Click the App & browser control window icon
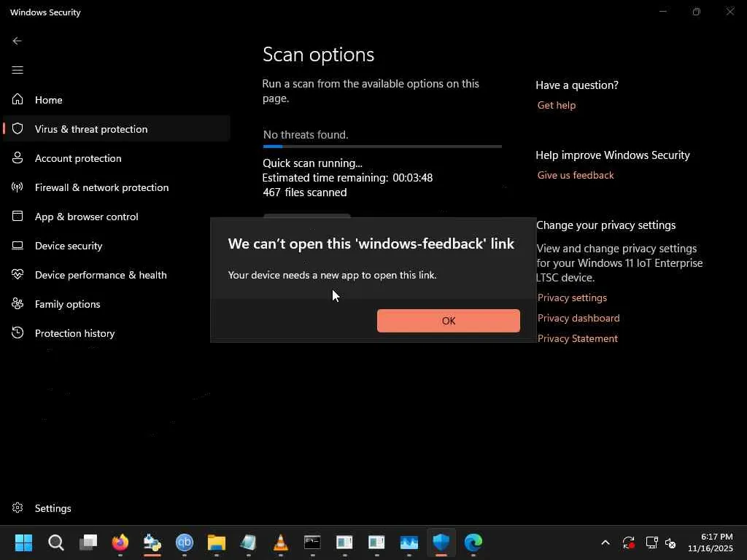 tap(18, 216)
